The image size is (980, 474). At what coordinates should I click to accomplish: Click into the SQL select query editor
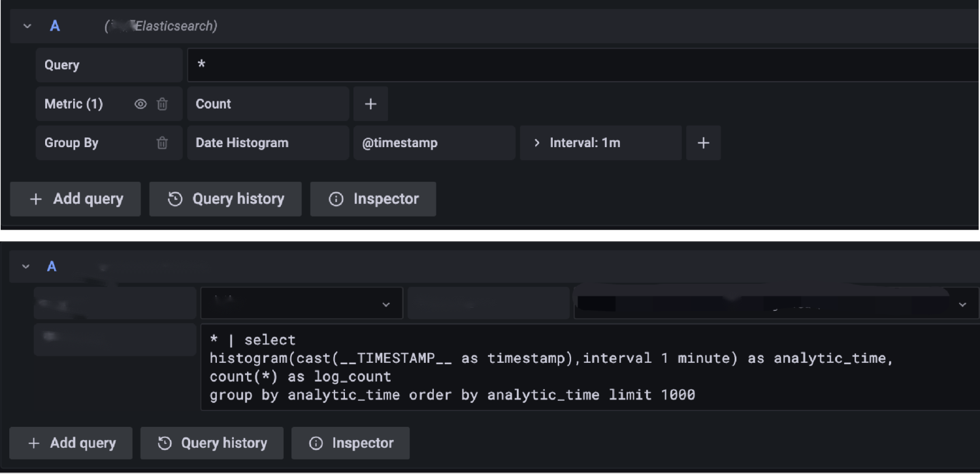click(x=588, y=367)
